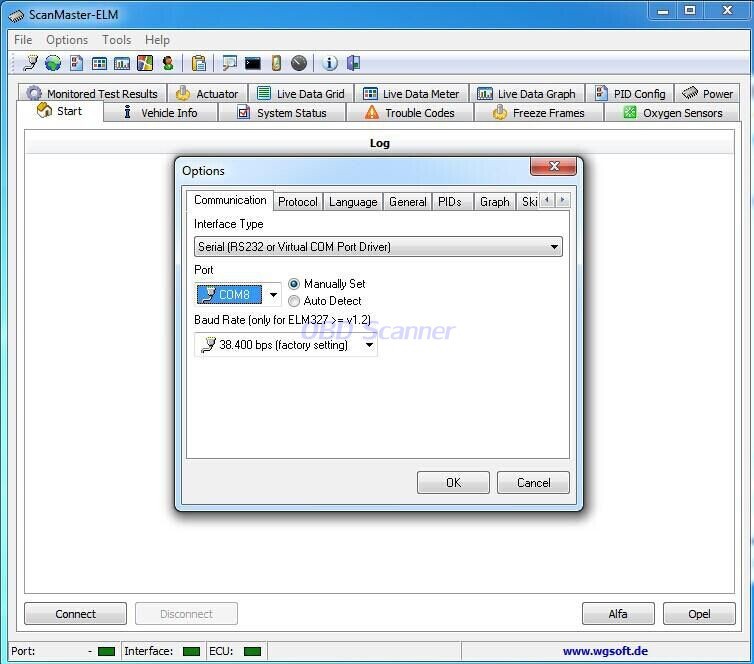Open the terminal console toolbar icon
The height and width of the screenshot is (664, 754).
pyautogui.click(x=253, y=63)
